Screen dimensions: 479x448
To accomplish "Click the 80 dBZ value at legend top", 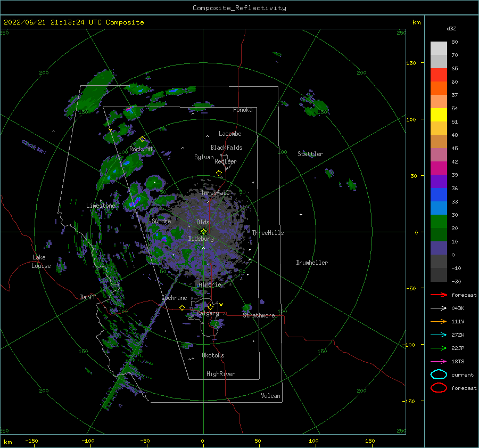I will tap(455, 42).
